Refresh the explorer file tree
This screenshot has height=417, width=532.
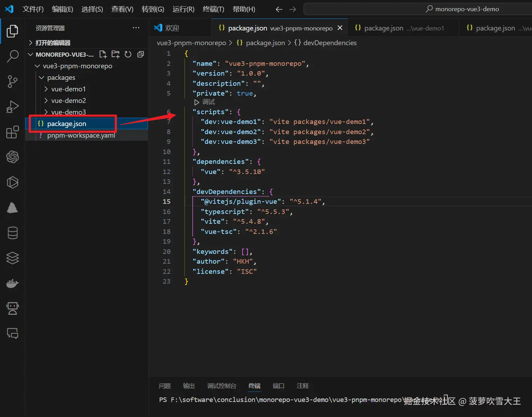128,54
